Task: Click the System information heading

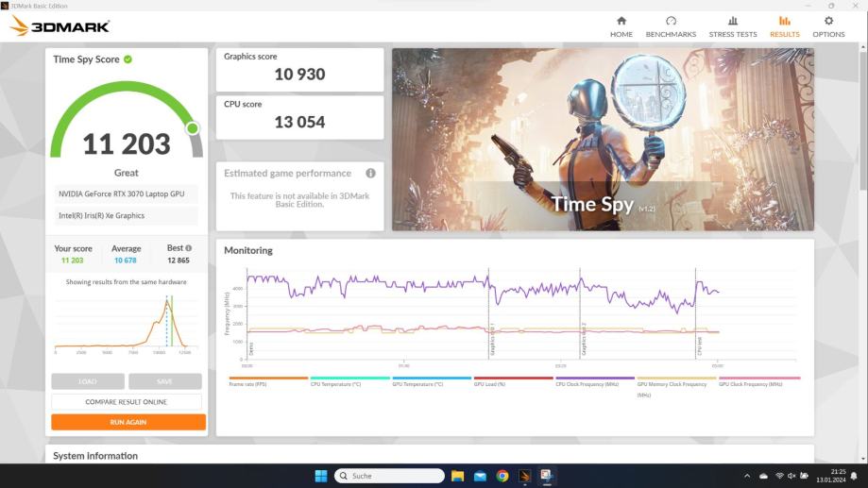Action: point(95,456)
